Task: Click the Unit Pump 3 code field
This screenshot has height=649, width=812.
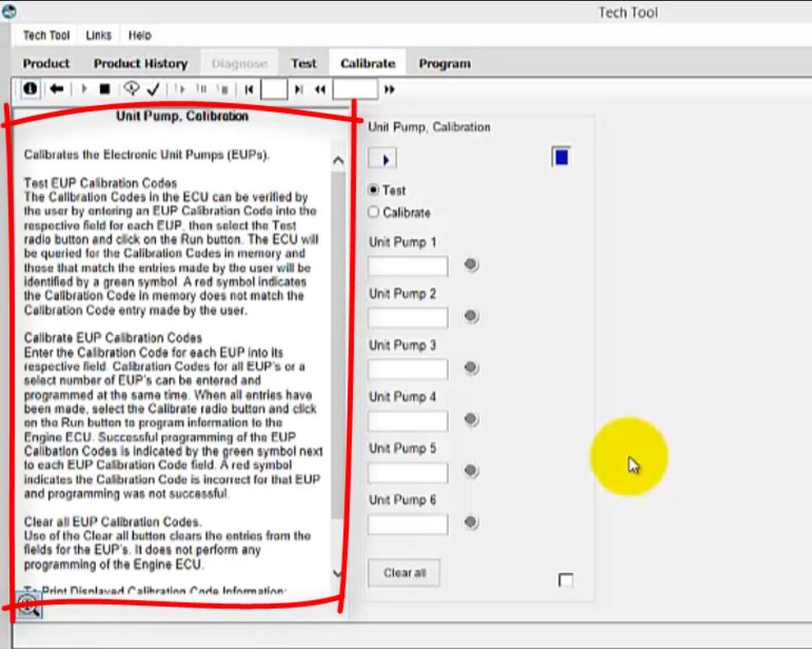Action: click(408, 370)
